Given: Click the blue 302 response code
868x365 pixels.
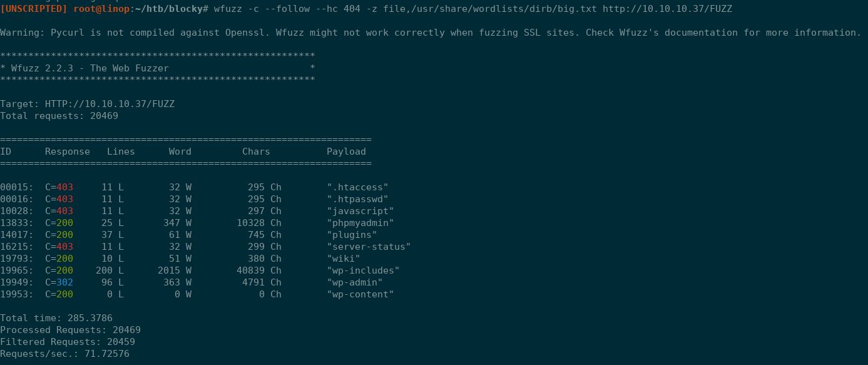Looking at the screenshot, I should [x=64, y=282].
